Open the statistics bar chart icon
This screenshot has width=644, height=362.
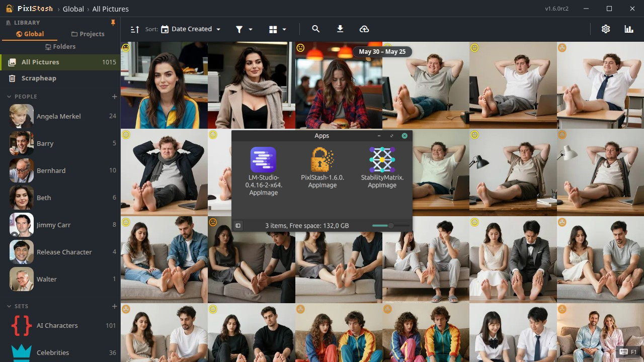629,29
